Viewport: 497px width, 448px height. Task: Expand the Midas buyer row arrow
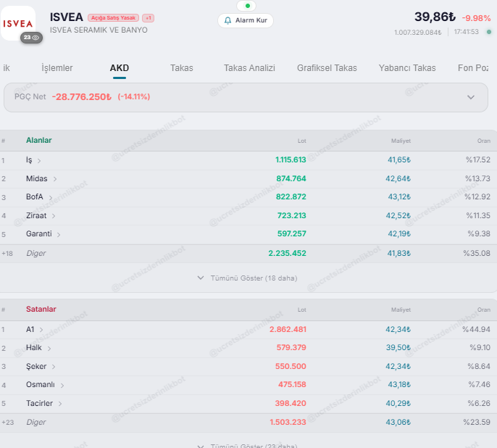(55, 179)
